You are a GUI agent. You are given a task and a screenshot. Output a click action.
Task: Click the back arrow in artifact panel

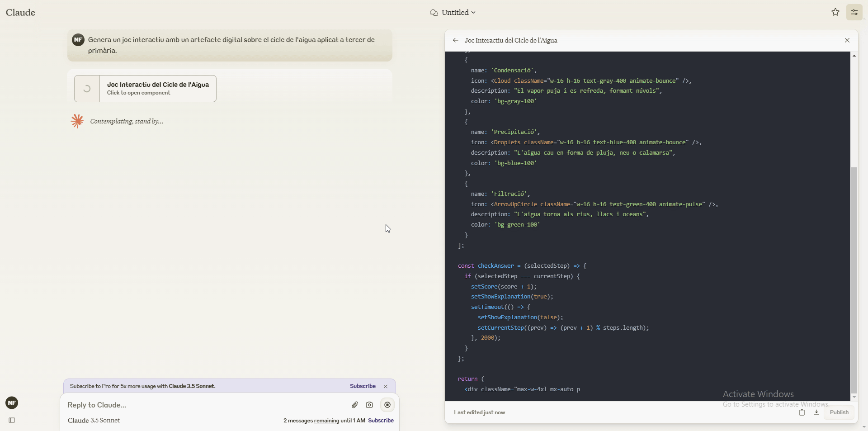coord(455,40)
